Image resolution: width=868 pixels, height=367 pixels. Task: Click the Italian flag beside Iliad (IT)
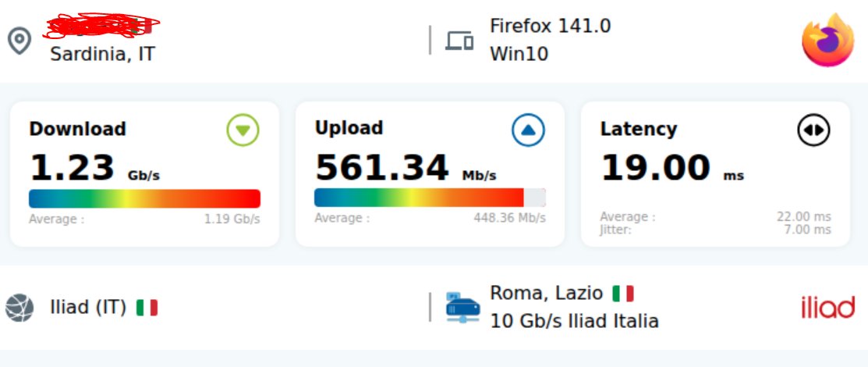pos(147,308)
